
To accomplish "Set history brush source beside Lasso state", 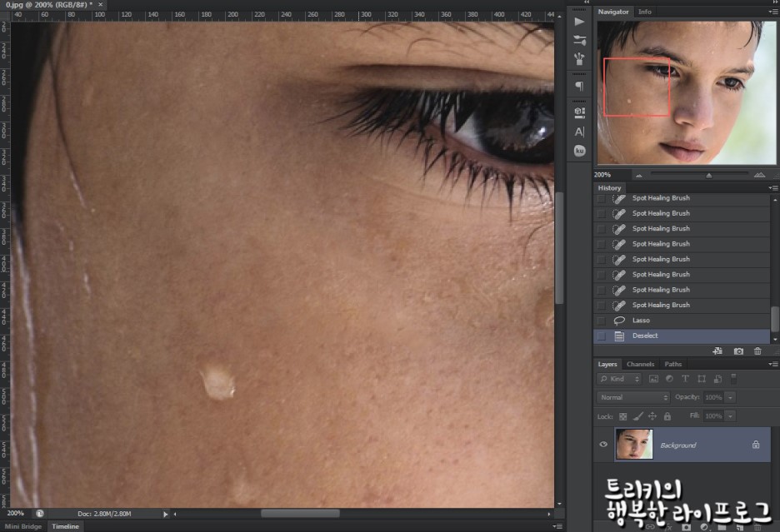I will (602, 321).
